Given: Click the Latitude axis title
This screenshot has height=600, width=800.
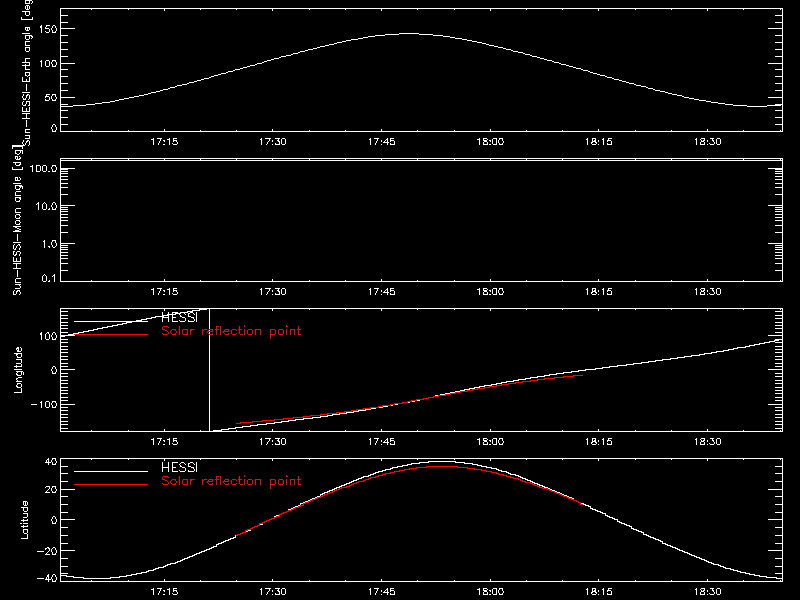Looking at the screenshot, I should pyautogui.click(x=24, y=519).
